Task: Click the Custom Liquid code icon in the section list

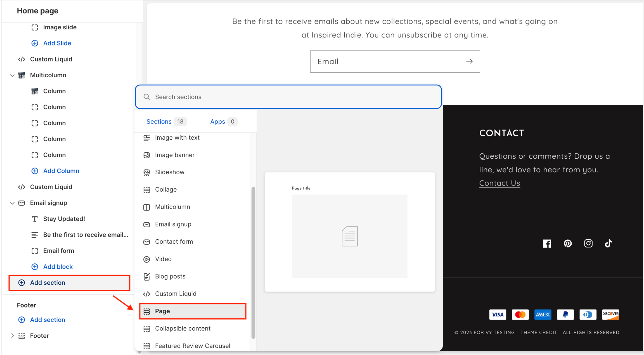Action: (x=146, y=294)
